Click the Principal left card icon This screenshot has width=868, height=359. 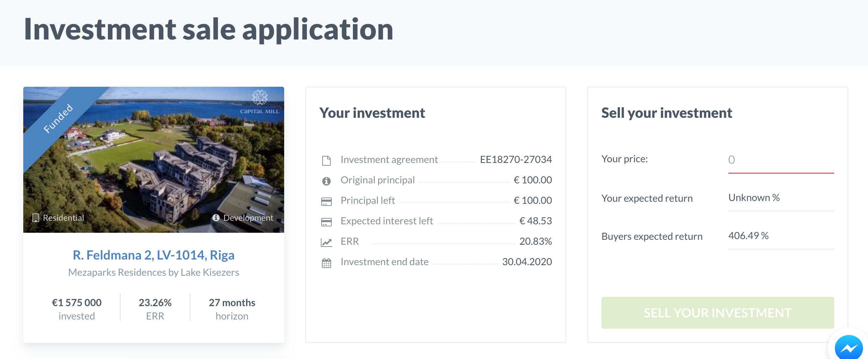tap(326, 202)
